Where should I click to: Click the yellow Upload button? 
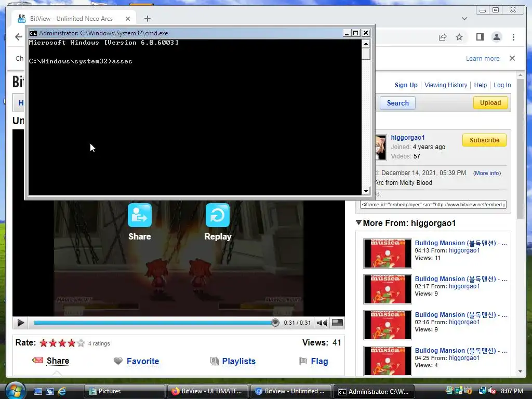tap(490, 102)
